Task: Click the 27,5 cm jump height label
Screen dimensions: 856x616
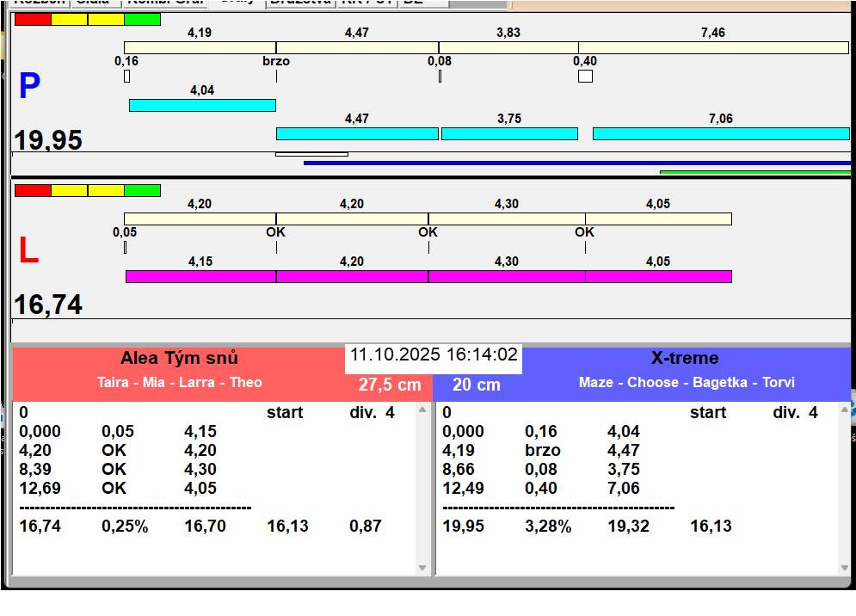Action: pos(390,385)
